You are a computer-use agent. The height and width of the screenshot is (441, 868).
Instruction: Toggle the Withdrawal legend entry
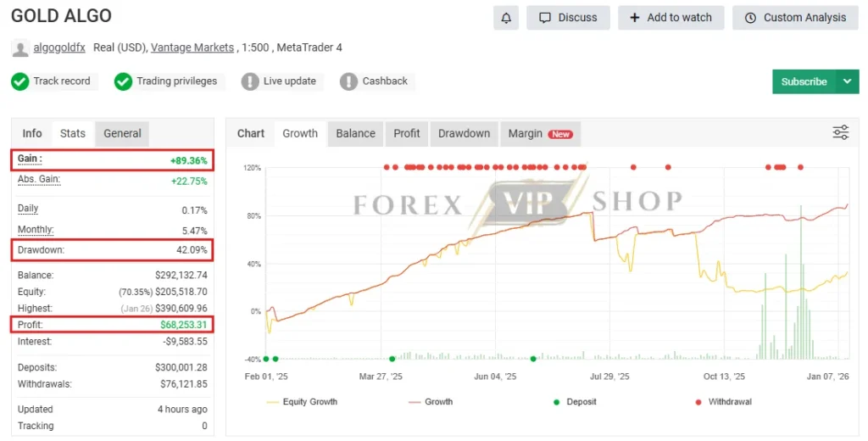click(724, 402)
